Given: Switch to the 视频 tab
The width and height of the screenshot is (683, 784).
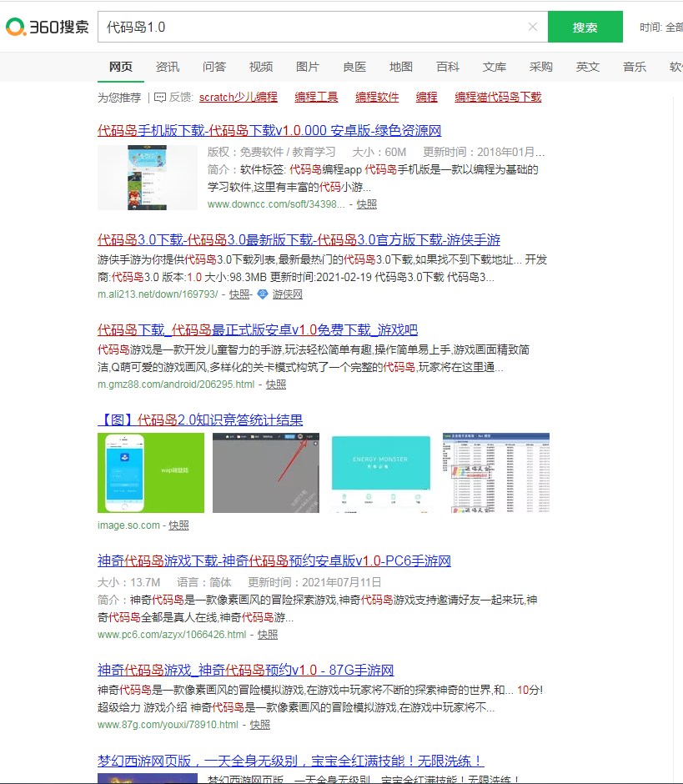Looking at the screenshot, I should pyautogui.click(x=261, y=67).
